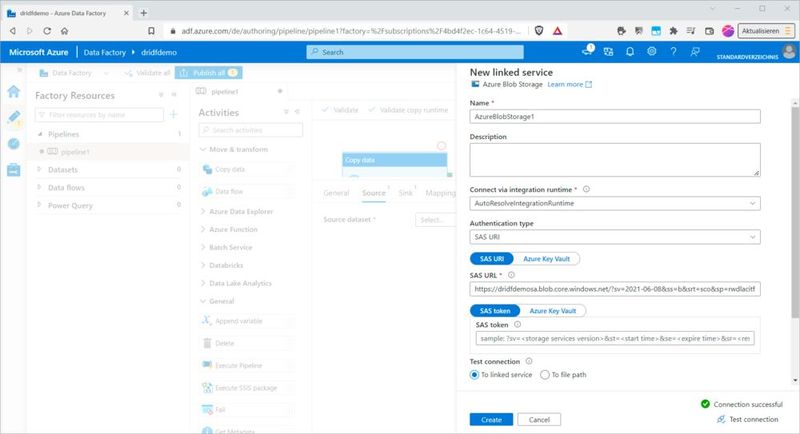Close the dridfdemo browser tab

127,13
